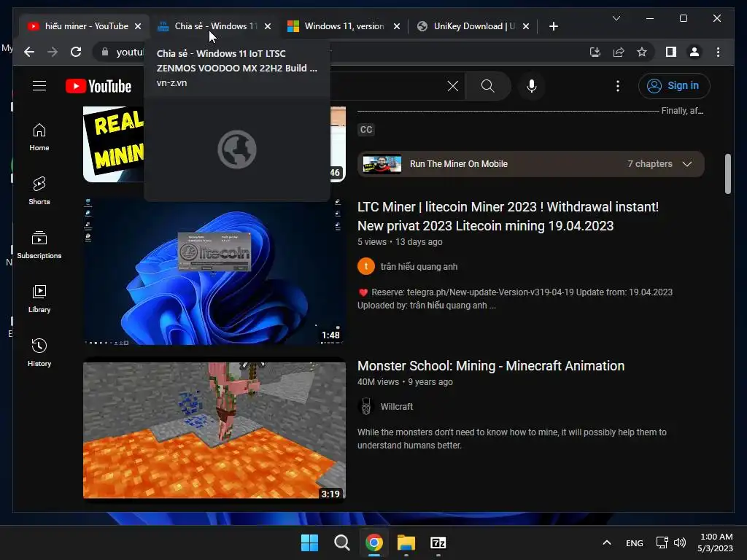Image resolution: width=747 pixels, height=560 pixels.
Task: Open the Chrome profile icon
Action: (x=694, y=52)
